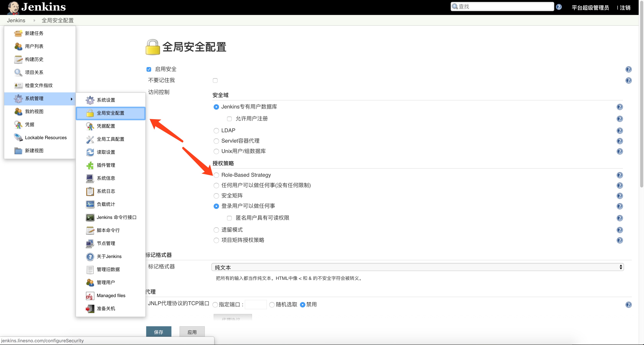Viewport: 644px width, 345px height.
Task: Click the 注销 logout link
Action: [x=625, y=8]
